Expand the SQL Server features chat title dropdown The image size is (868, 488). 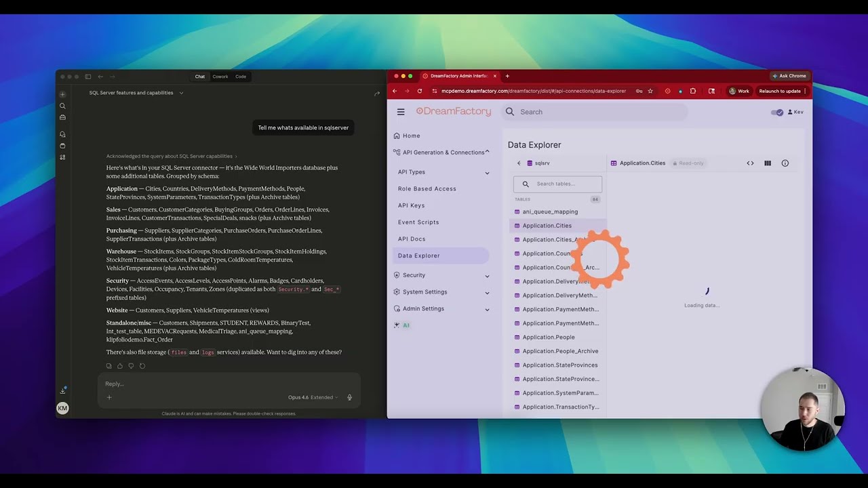181,93
